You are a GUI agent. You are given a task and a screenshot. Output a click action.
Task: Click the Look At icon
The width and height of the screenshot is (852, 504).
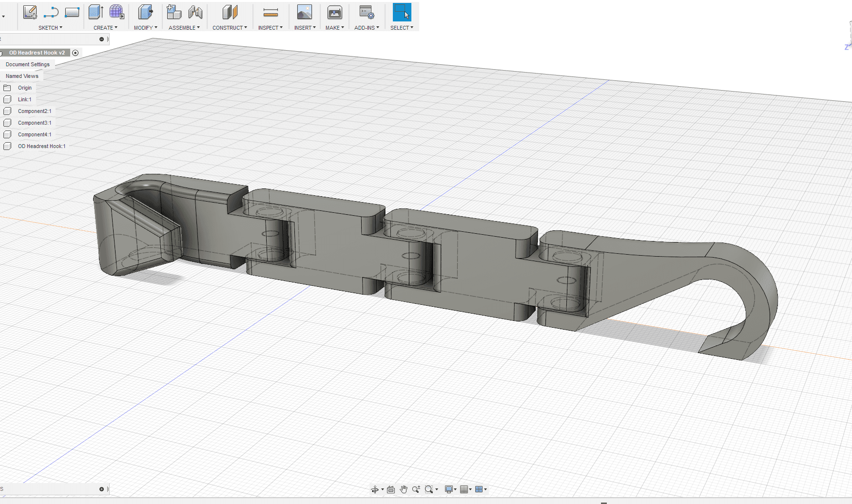pos(391,489)
